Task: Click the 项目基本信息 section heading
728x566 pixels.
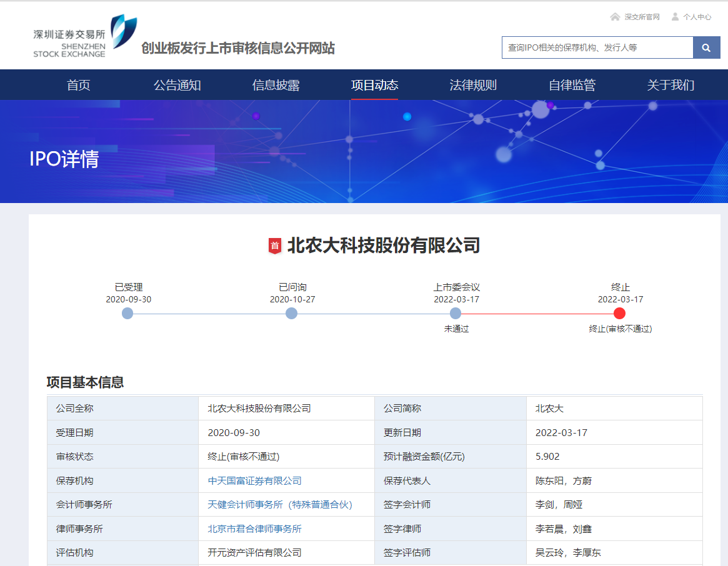Action: [x=86, y=382]
